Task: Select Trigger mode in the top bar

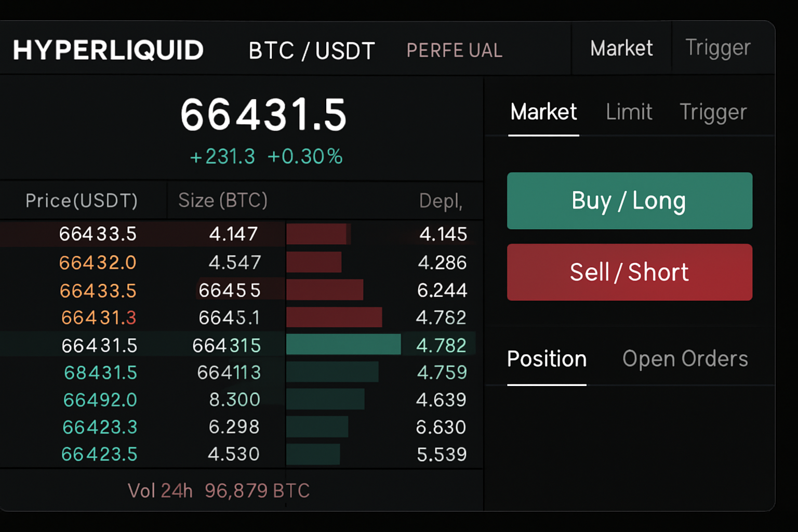Action: [718, 48]
